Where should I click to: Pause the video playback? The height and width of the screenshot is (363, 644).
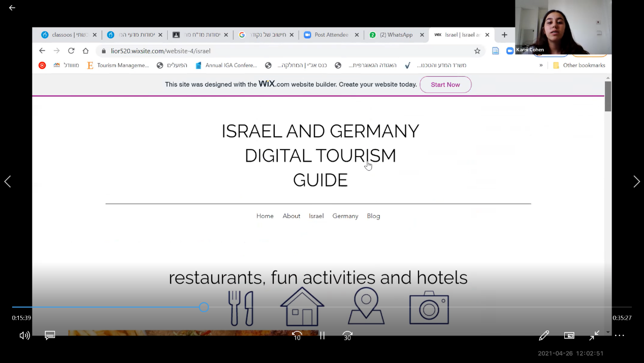coord(322,336)
